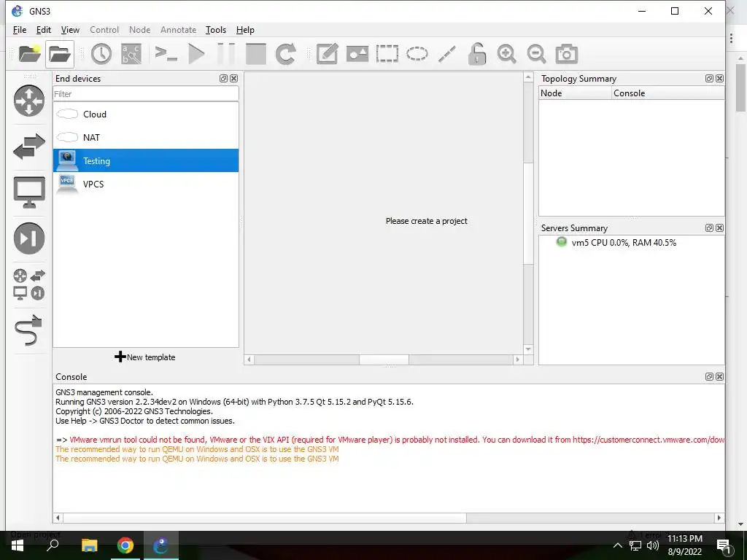Click the Reload all nodes icon

[286, 54]
